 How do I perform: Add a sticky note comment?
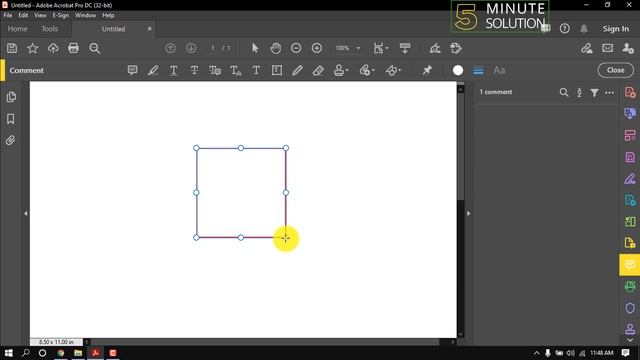(x=132, y=70)
